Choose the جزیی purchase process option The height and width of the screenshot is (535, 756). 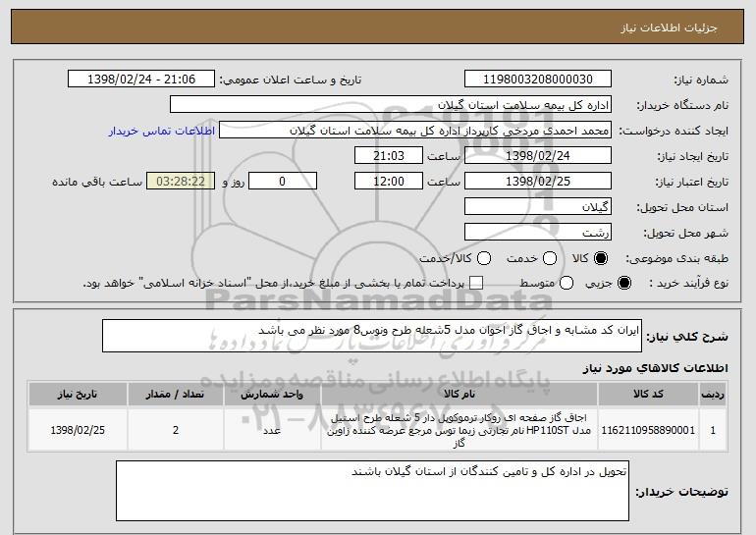(x=623, y=283)
